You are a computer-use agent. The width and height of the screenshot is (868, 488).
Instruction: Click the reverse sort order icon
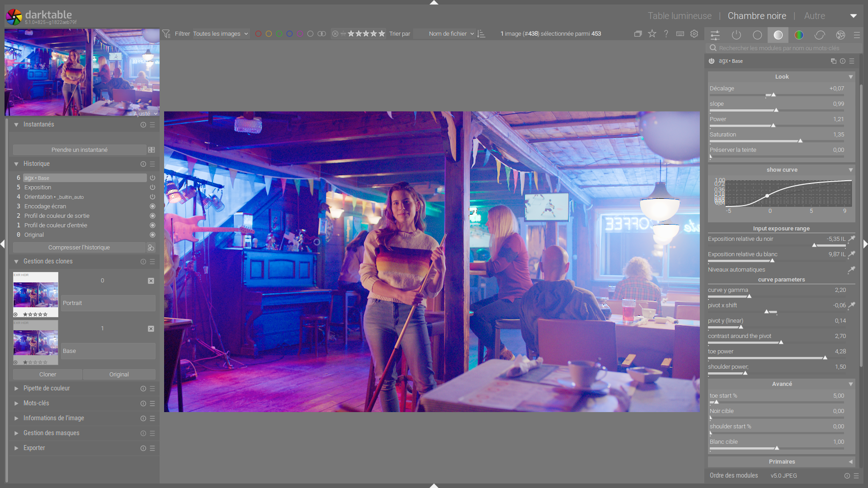(481, 34)
